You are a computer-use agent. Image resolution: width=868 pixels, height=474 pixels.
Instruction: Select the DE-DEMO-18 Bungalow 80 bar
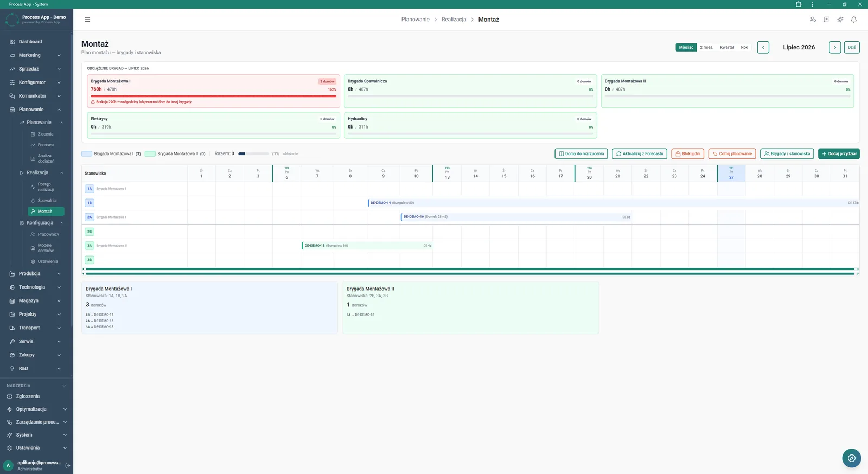[x=367, y=246]
